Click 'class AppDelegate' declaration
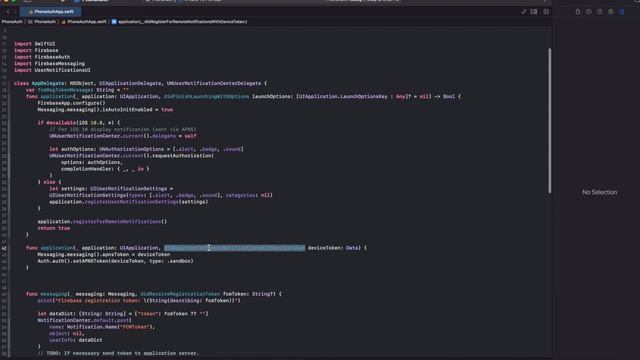 [140, 83]
